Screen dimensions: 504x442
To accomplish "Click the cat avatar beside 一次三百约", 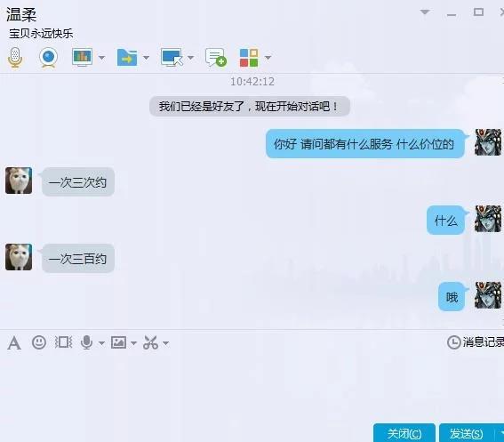I will (x=19, y=257).
